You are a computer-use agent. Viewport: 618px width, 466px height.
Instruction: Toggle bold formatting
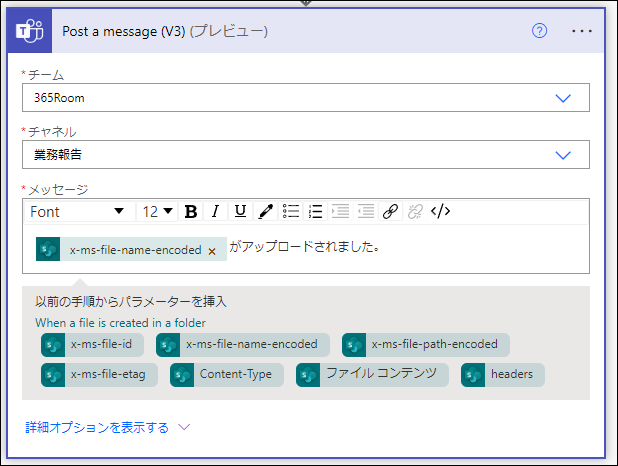(x=191, y=211)
